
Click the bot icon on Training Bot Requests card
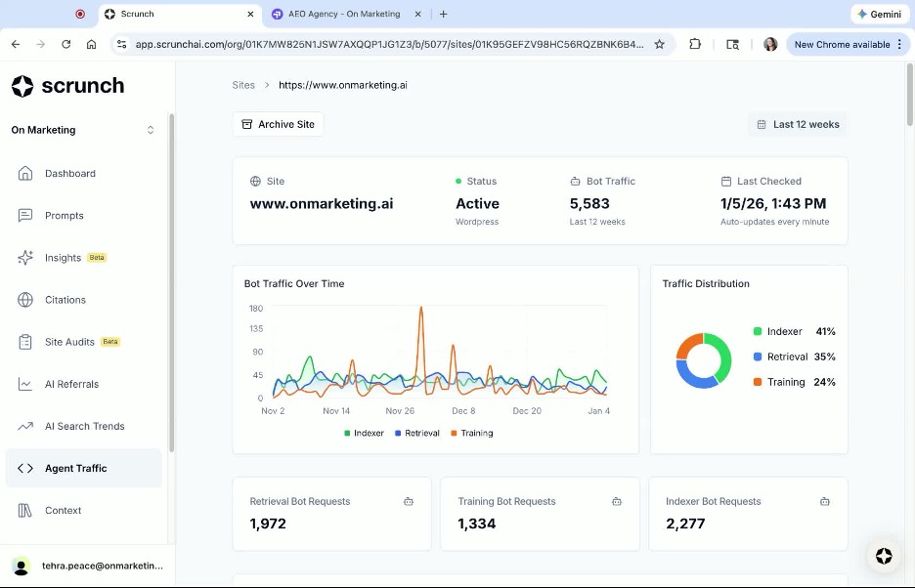[x=616, y=501]
